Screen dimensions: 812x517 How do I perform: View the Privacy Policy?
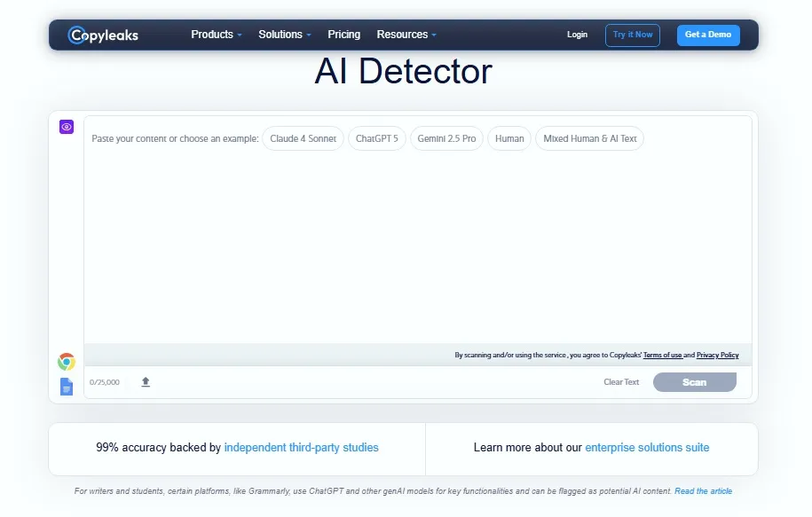pos(717,355)
